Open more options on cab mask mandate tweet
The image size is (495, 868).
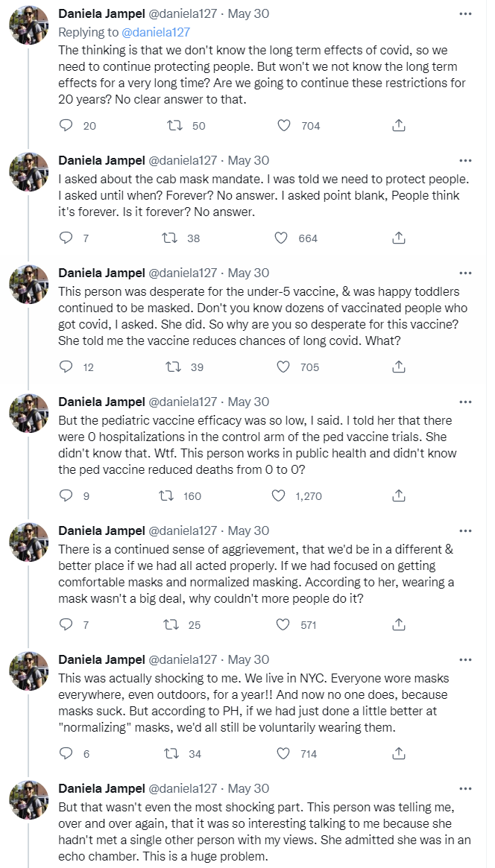pyautogui.click(x=465, y=160)
